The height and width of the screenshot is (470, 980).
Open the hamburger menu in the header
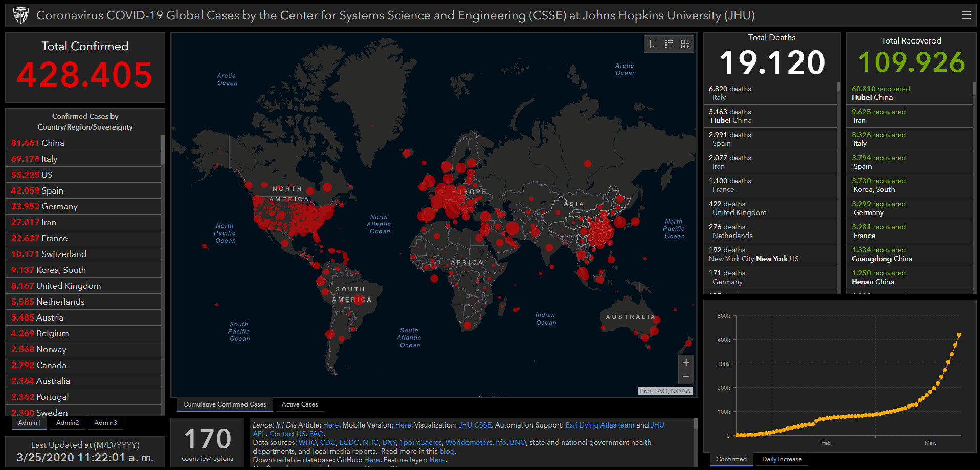[966, 15]
